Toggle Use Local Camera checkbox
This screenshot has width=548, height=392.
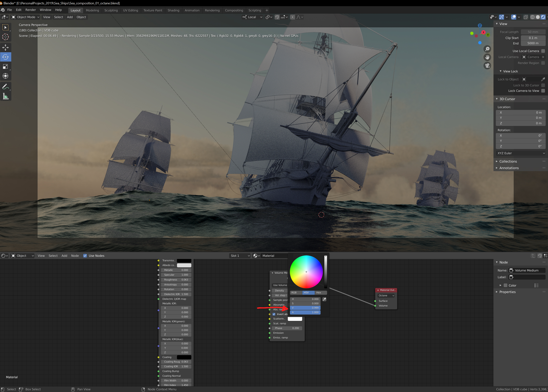point(543,51)
